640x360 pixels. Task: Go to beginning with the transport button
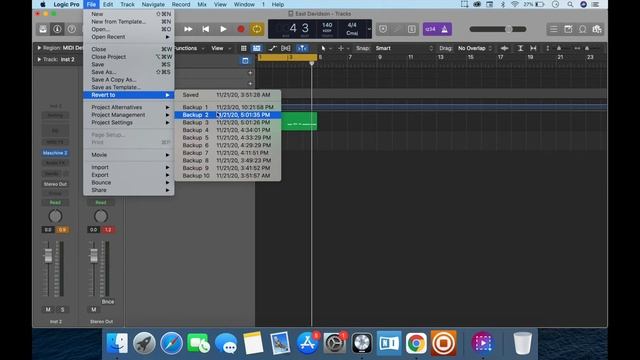tap(206, 29)
